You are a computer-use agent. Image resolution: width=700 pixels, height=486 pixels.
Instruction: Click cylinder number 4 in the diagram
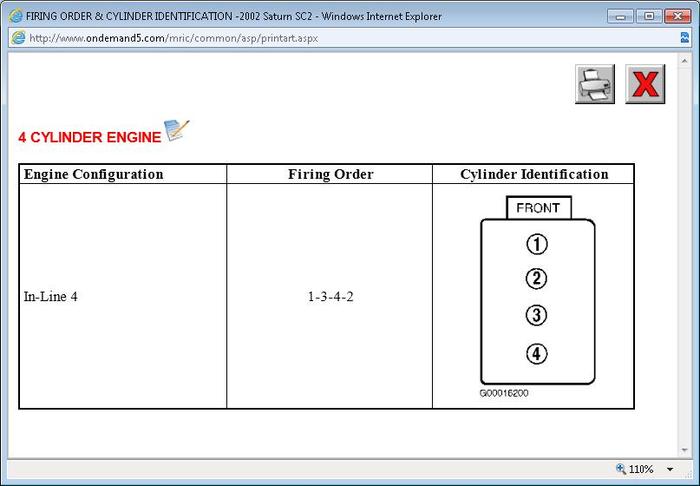click(x=537, y=354)
